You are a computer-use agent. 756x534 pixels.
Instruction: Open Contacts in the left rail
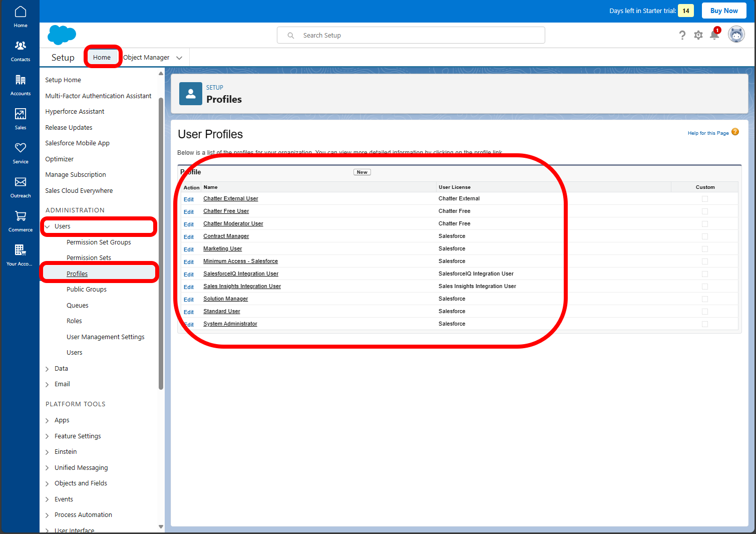[21, 51]
